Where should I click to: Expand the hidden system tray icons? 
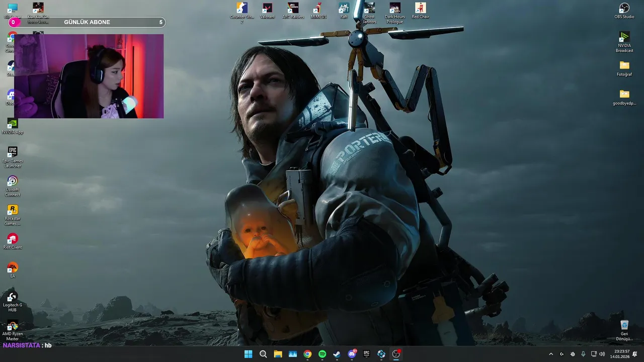point(551,354)
